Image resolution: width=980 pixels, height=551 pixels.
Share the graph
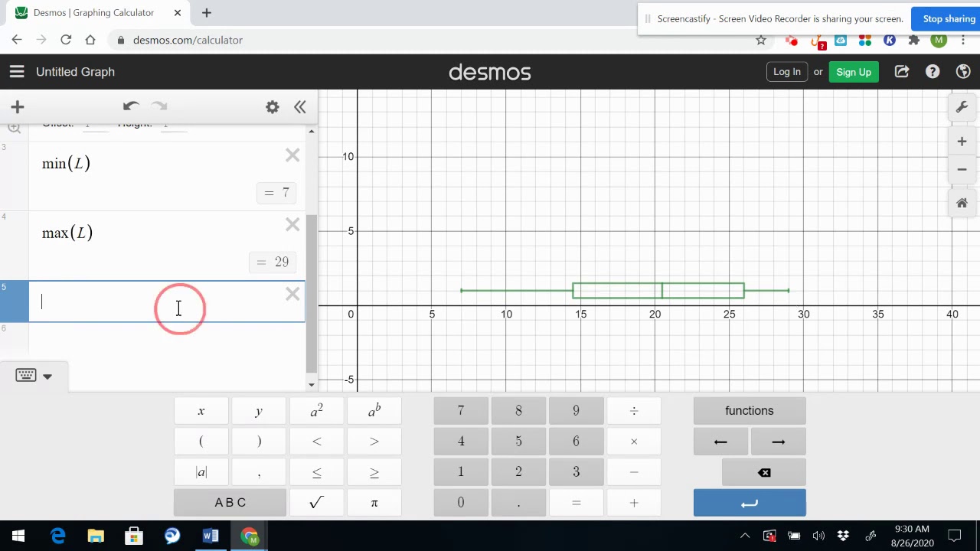click(902, 72)
